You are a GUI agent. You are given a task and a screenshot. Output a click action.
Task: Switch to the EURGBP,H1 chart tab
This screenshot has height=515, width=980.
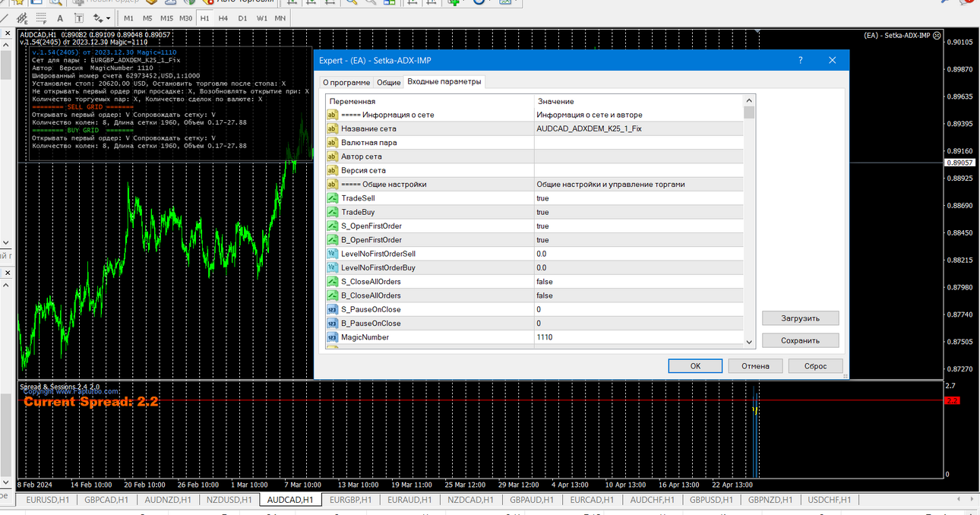(x=351, y=500)
